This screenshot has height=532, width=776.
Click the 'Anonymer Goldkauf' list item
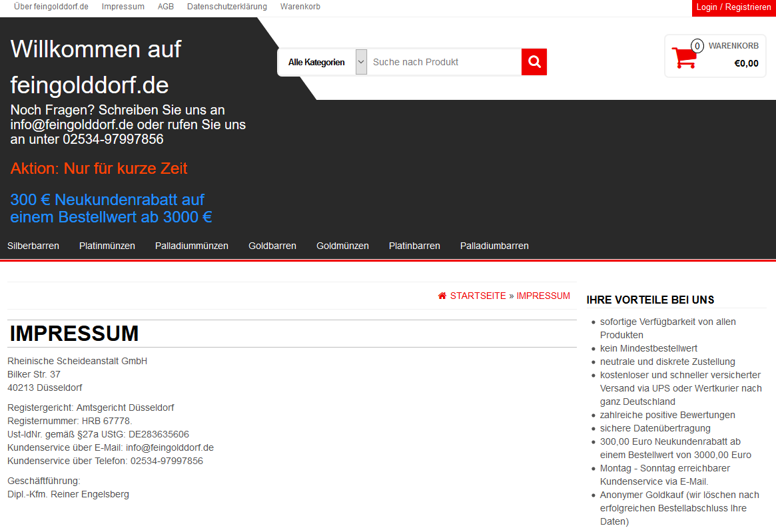point(679,508)
